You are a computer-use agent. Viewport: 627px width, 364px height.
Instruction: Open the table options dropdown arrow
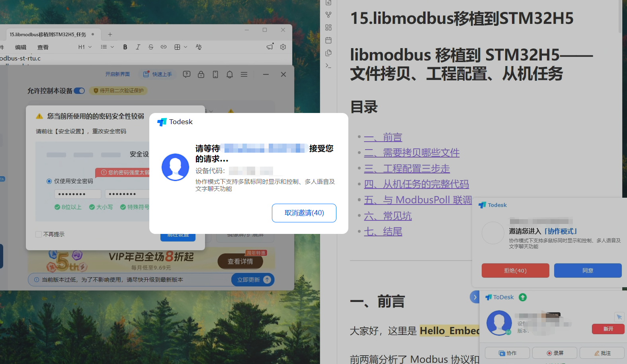(186, 47)
